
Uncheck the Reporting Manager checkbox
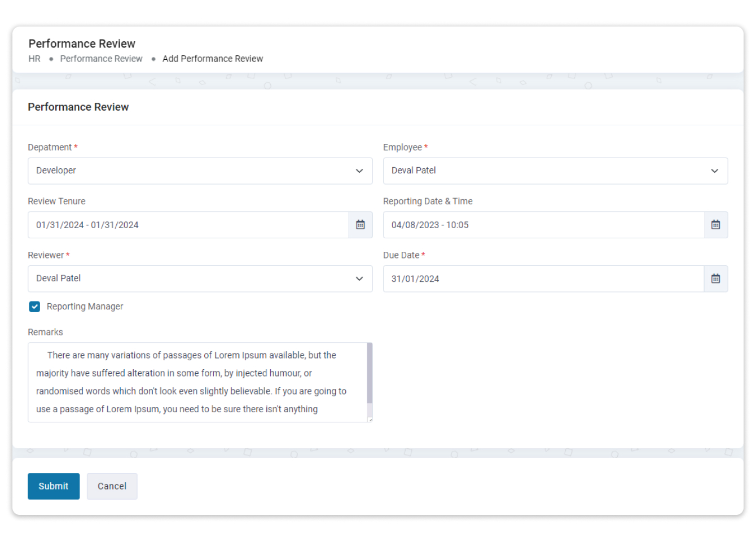coord(34,307)
